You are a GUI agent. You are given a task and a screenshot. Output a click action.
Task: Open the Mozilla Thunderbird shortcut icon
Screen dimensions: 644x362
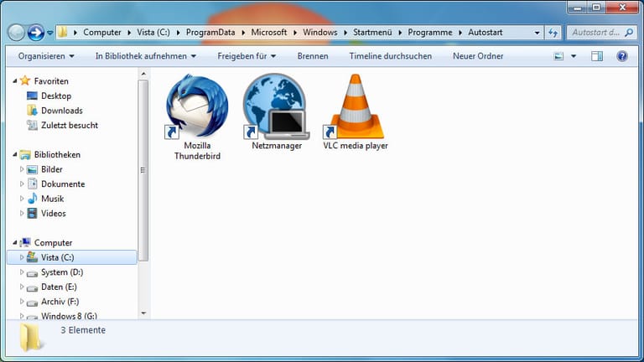click(x=197, y=106)
